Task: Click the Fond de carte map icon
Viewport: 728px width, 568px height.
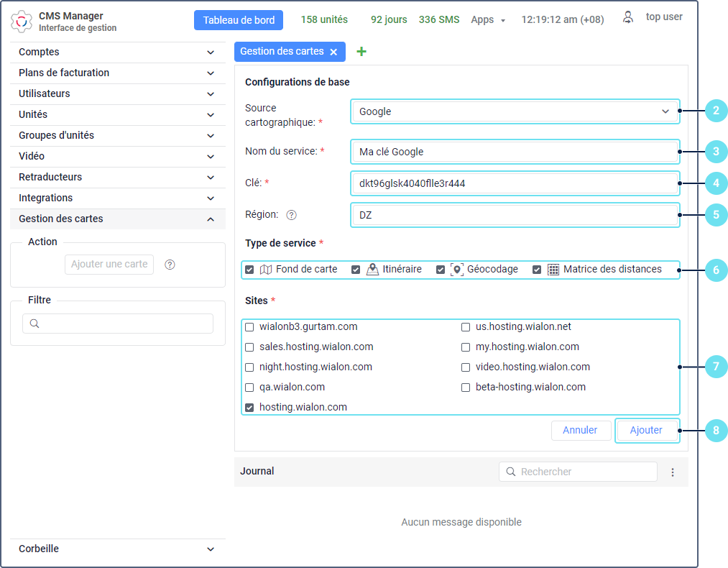Action: click(x=266, y=270)
